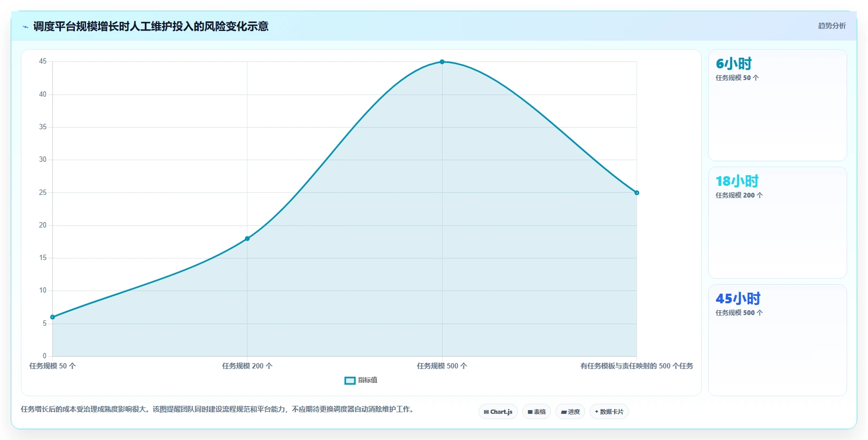Viewport: 868px width, 440px height.
Task: Click the card caption 任务规模 200 个
Action: 739,195
